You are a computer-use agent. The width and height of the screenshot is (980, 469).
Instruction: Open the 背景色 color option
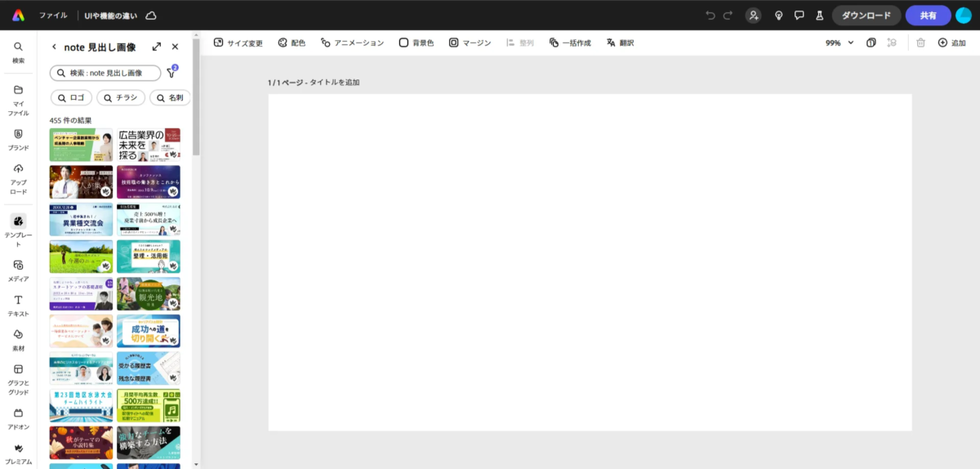click(416, 42)
